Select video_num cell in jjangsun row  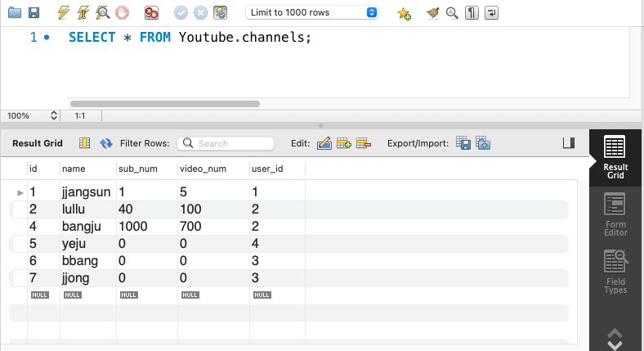click(x=213, y=192)
